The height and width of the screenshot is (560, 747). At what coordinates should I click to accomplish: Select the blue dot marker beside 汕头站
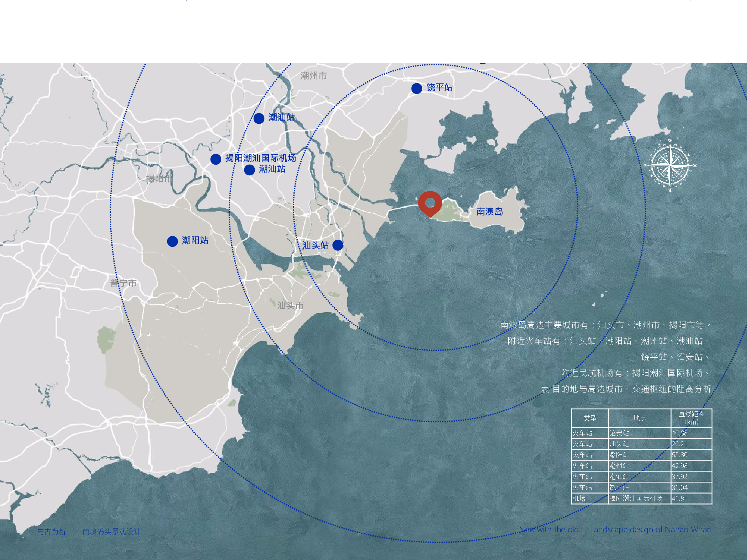tap(338, 245)
